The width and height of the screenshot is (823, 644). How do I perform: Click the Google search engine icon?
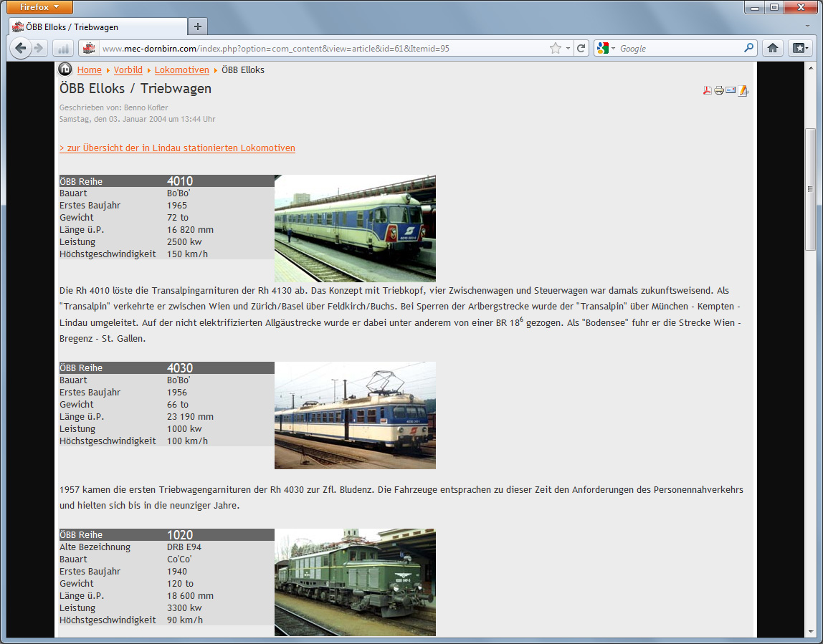coord(602,48)
